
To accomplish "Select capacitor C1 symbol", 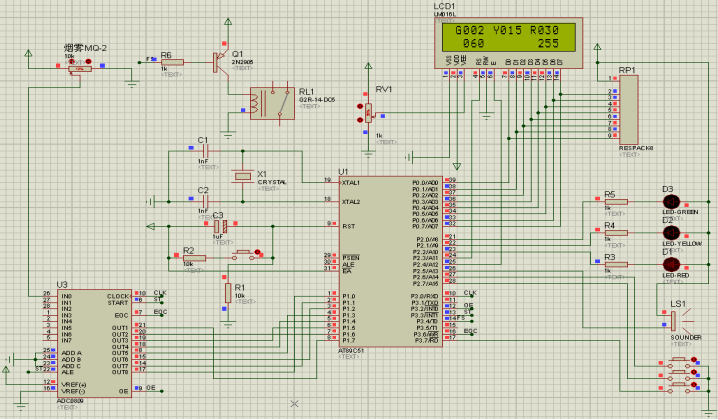I will coord(205,151).
